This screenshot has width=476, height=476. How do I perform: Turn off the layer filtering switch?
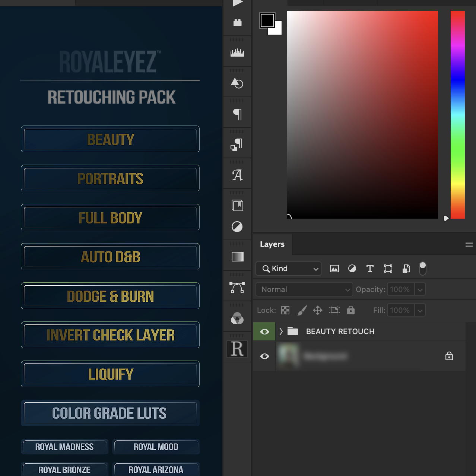pyautogui.click(x=422, y=269)
